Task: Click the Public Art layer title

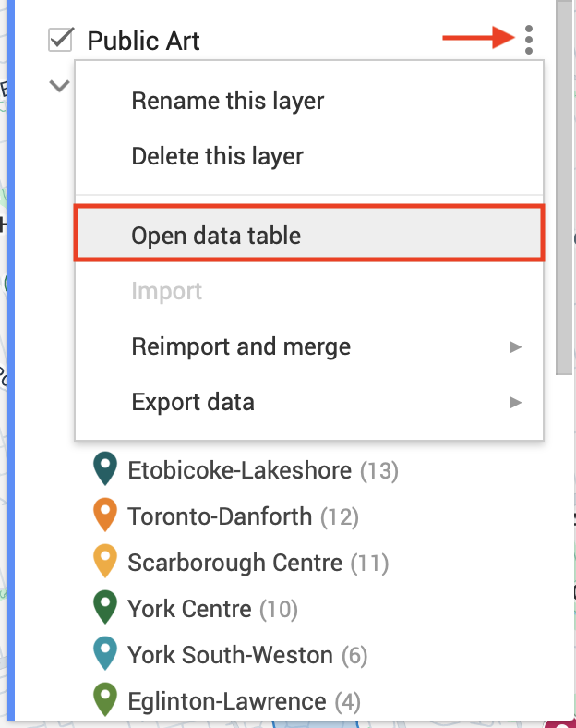Action: [143, 41]
